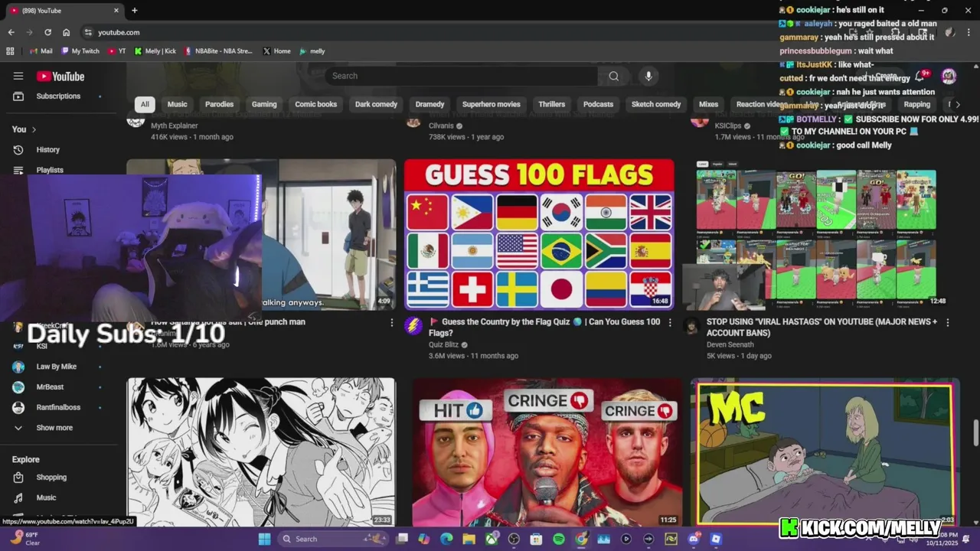Image resolution: width=980 pixels, height=551 pixels.
Task: Open the My Twitch bookmark
Action: [80, 51]
